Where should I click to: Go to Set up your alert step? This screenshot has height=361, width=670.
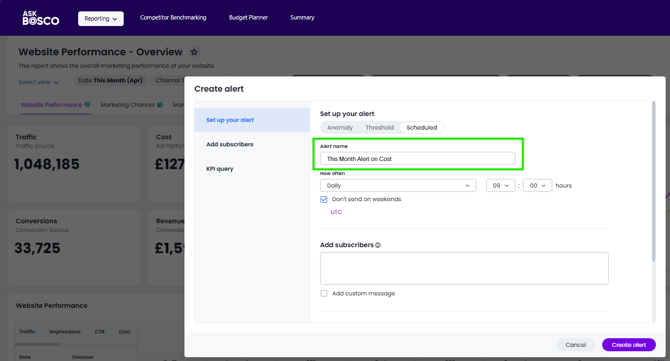pyautogui.click(x=252, y=120)
